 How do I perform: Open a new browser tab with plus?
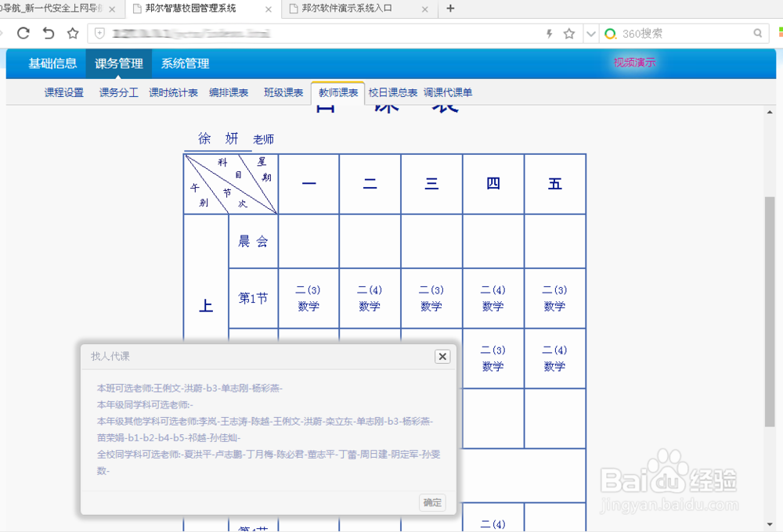(x=450, y=8)
